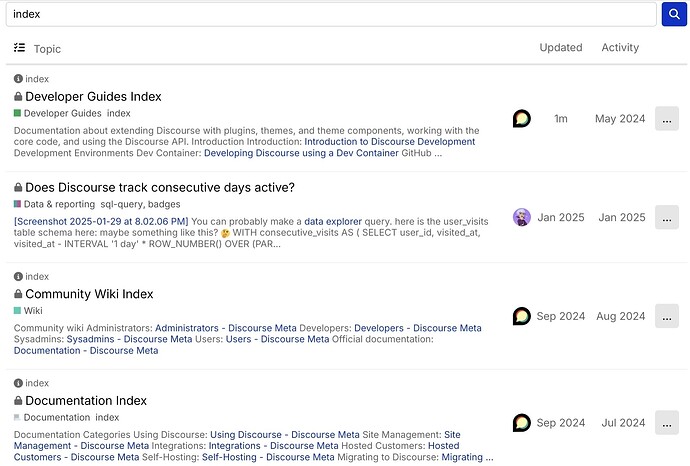
Task: Click the Discourse avatar in Documentation Index row
Action: 521,422
